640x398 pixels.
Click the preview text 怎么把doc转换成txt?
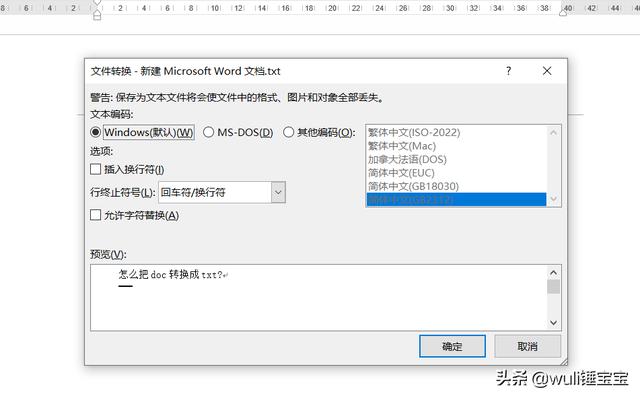click(x=173, y=275)
